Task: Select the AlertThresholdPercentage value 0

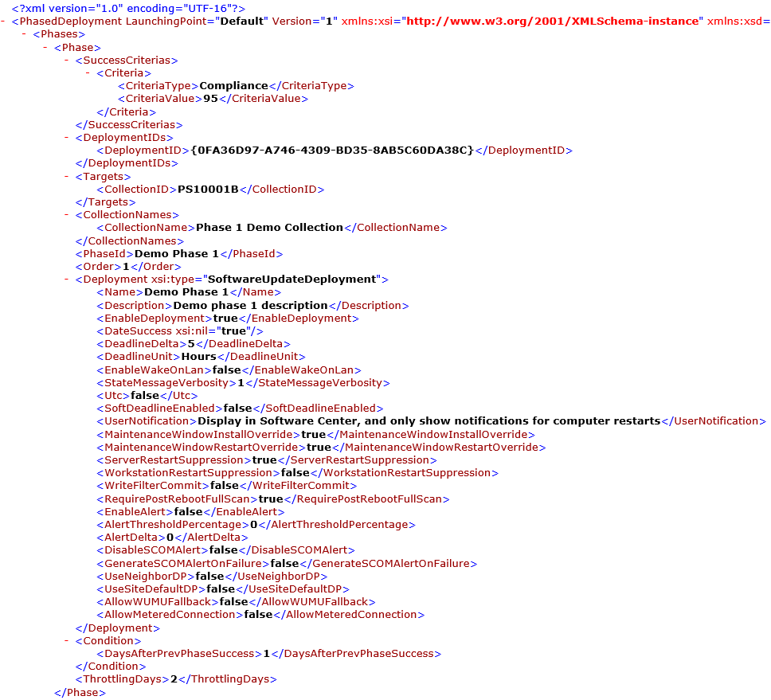Action: (x=254, y=525)
